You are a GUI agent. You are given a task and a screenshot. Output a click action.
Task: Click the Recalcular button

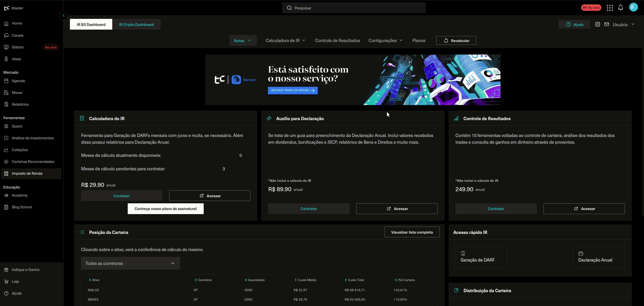tap(456, 40)
